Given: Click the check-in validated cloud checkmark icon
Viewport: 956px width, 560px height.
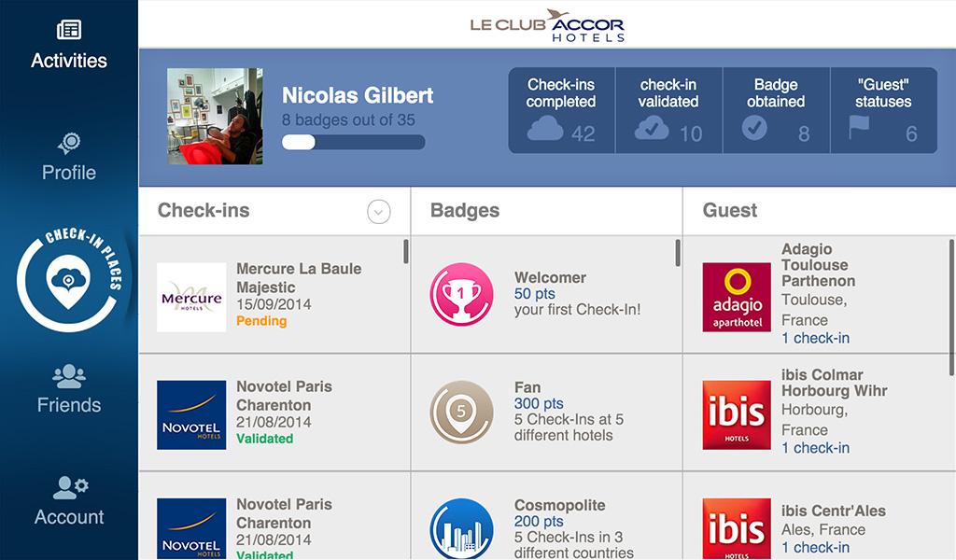Looking at the screenshot, I should [x=651, y=129].
